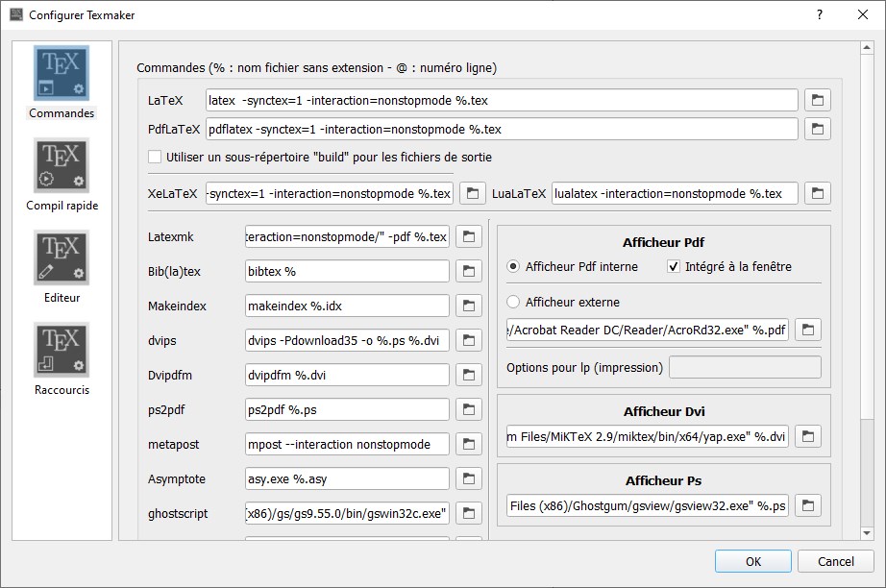The image size is (886, 588).
Task: Edit the Latexmk command field
Action: pos(348,236)
